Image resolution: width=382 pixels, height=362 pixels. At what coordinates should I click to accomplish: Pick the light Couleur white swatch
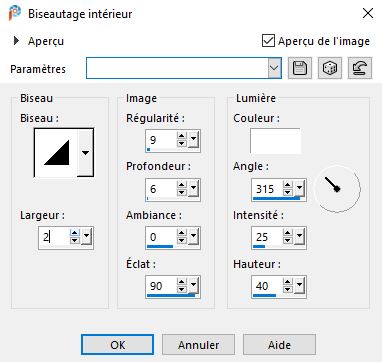click(x=275, y=141)
